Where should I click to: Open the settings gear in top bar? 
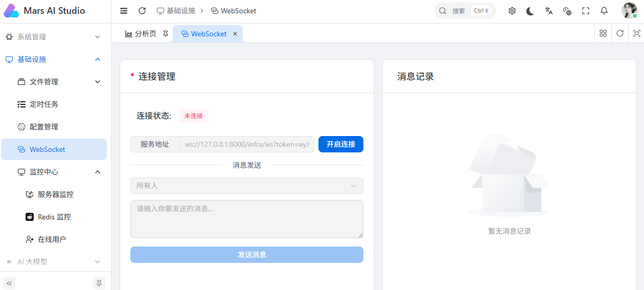coord(512,11)
